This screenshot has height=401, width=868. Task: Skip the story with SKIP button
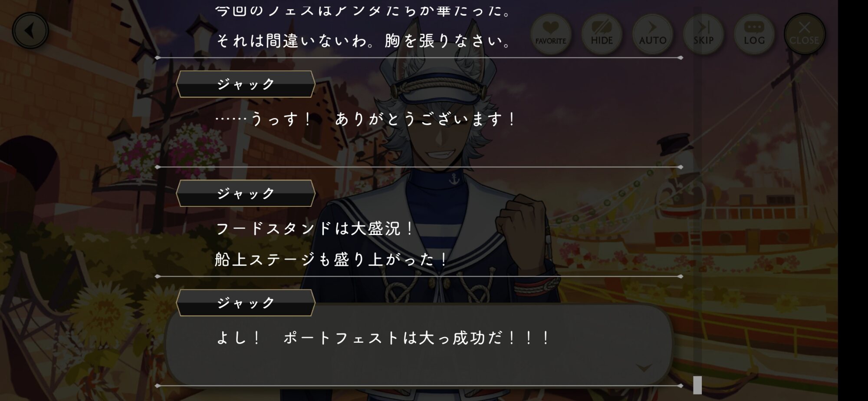point(703,34)
